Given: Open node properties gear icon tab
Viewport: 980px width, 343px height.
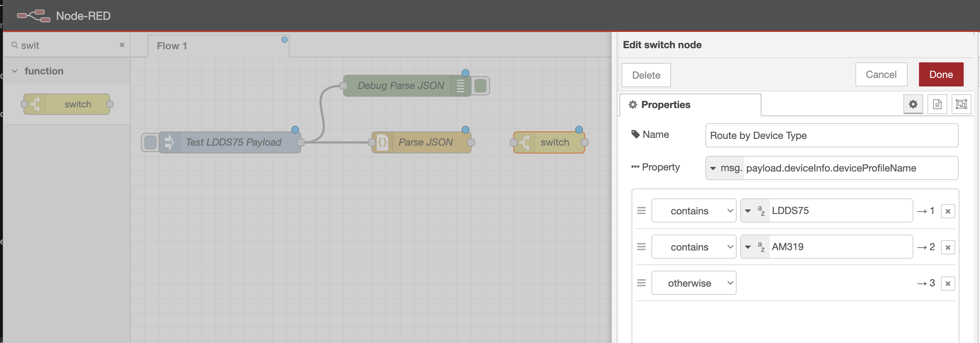Looking at the screenshot, I should click(913, 104).
